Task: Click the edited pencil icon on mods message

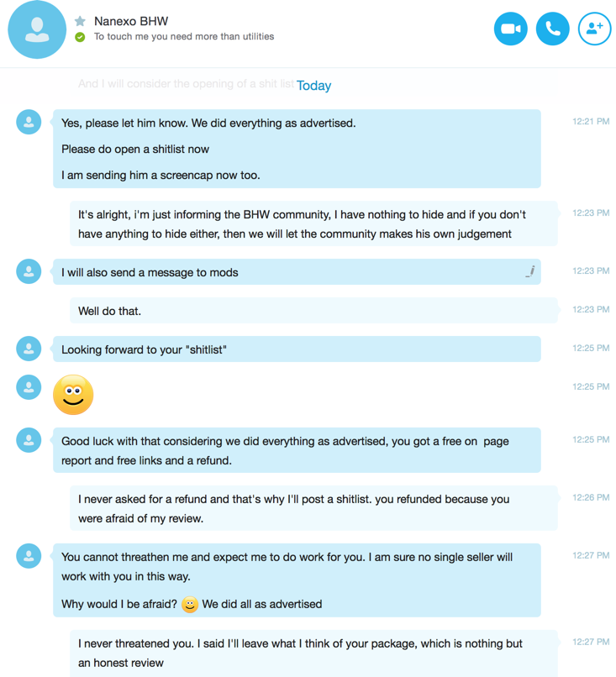Action: coord(530,271)
